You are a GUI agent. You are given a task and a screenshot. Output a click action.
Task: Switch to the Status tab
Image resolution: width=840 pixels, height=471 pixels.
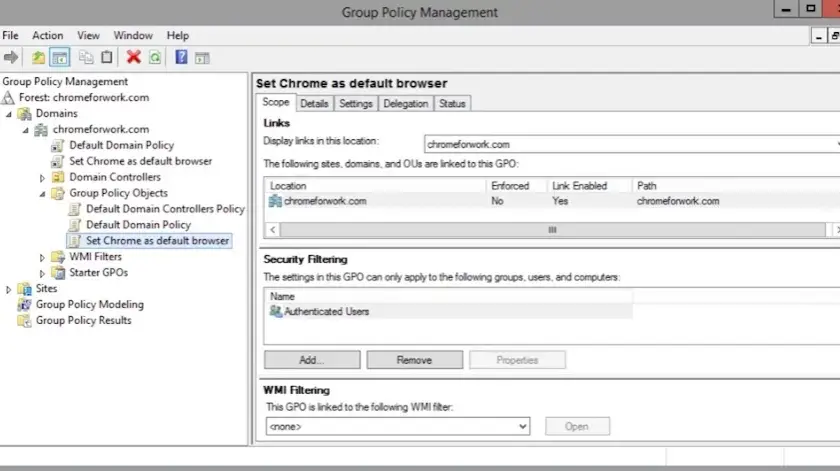click(452, 103)
